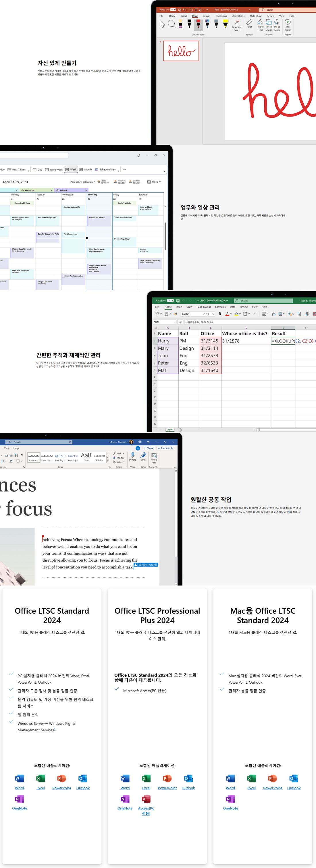The image size is (316, 868).
Task: Switch the calendar to Work Week view
Action: pos(54,169)
